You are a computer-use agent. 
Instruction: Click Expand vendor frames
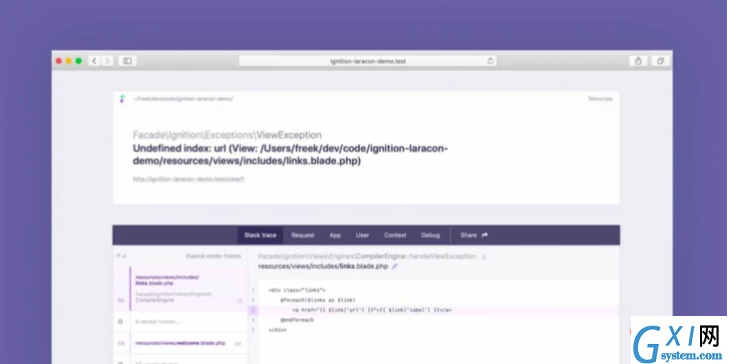[213, 256]
